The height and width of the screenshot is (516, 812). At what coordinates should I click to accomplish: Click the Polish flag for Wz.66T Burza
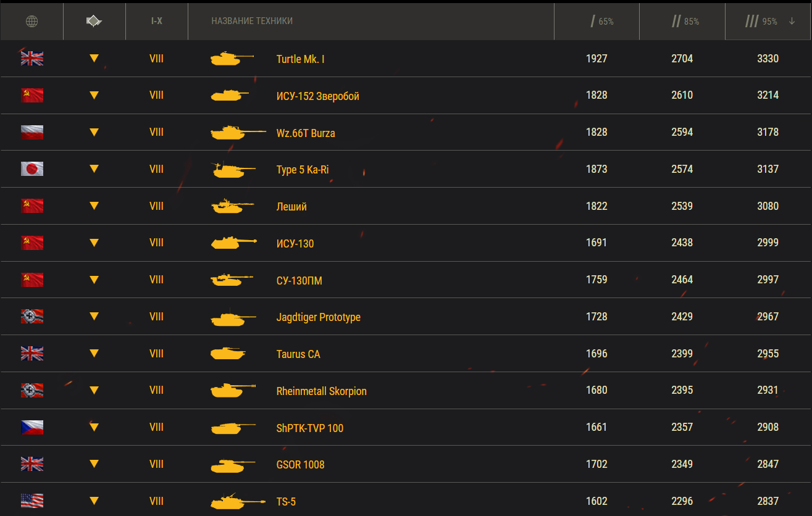pos(32,132)
